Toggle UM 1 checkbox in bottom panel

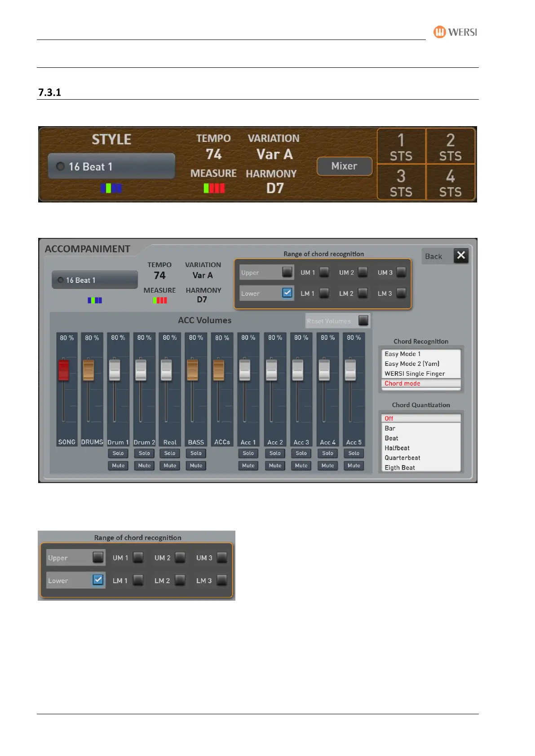coord(138,558)
